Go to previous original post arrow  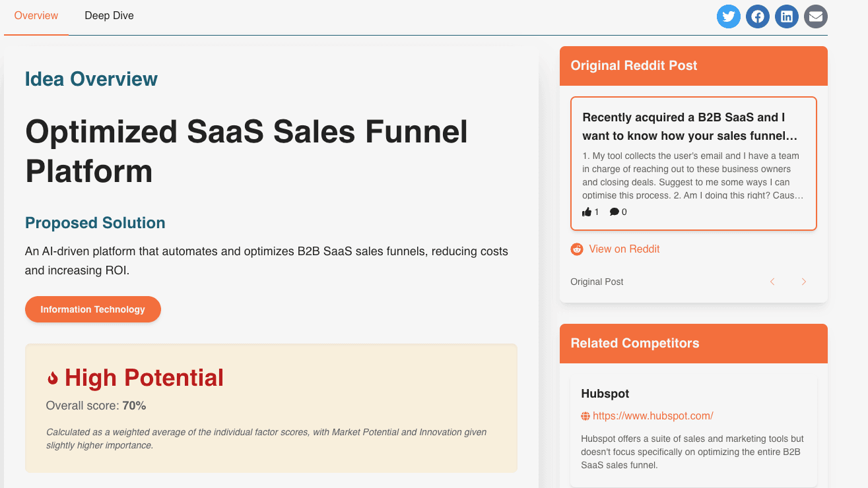tap(772, 282)
